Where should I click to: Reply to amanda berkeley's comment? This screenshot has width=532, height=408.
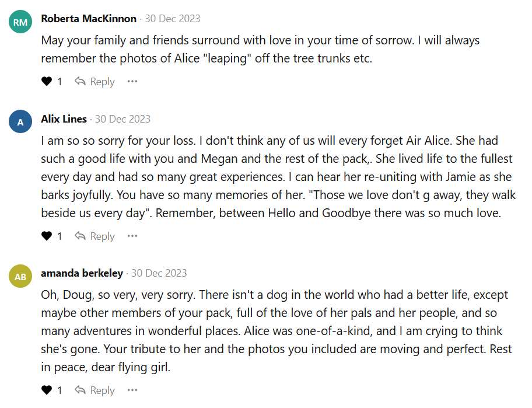(95, 390)
